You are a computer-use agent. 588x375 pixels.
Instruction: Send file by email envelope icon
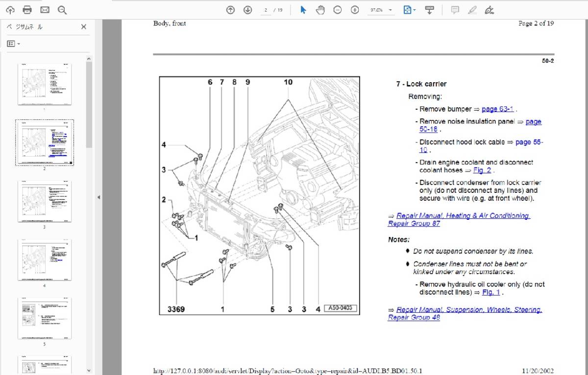45,10
